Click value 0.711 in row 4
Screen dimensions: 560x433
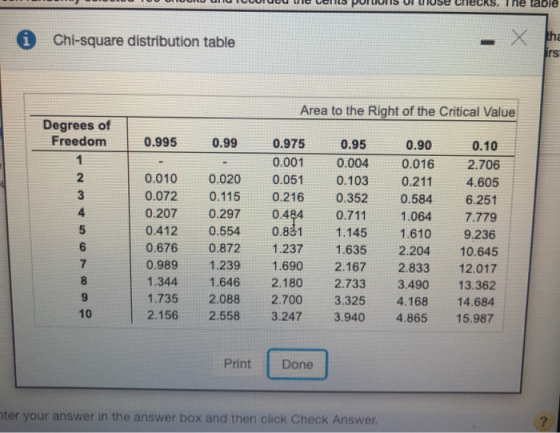click(x=351, y=215)
